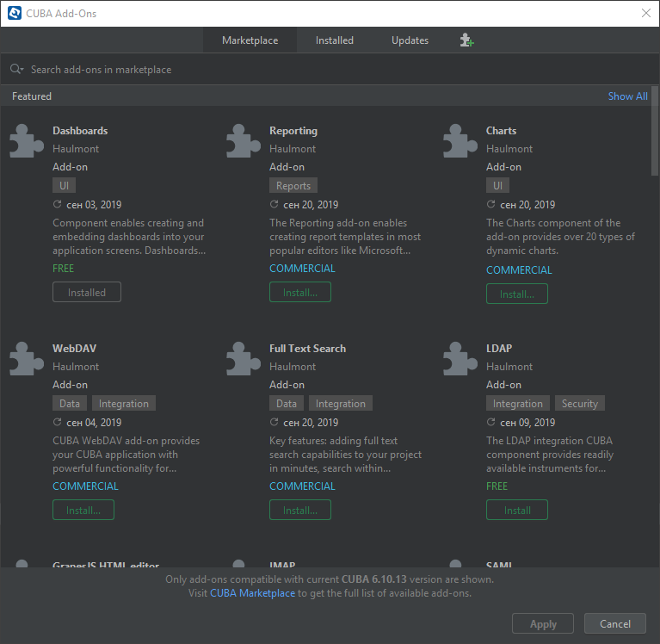Click refresh icon beside WebDAV date

click(x=58, y=422)
